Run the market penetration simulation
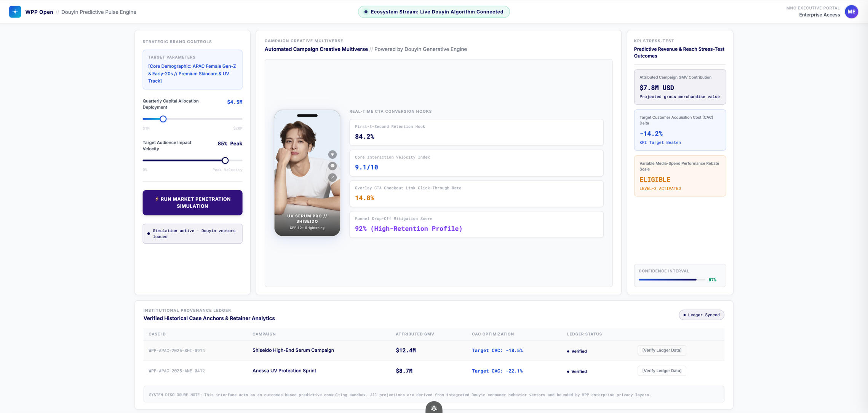Image resolution: width=868 pixels, height=413 pixels. pyautogui.click(x=192, y=203)
